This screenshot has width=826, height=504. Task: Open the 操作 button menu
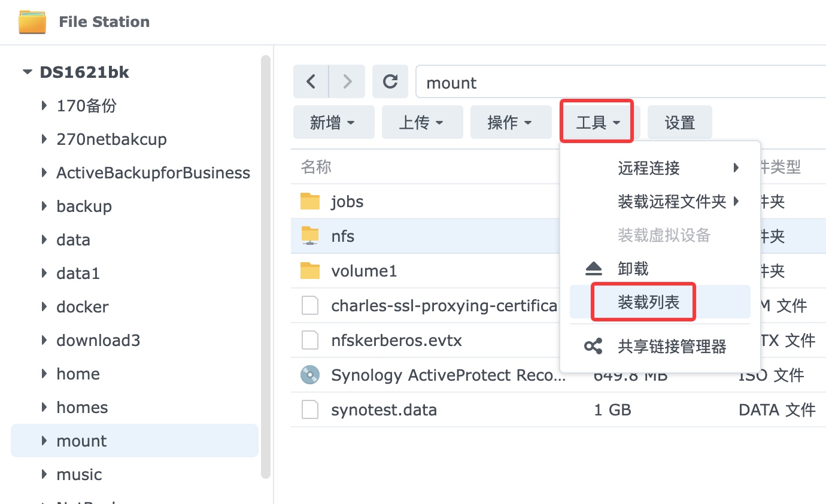(x=511, y=123)
